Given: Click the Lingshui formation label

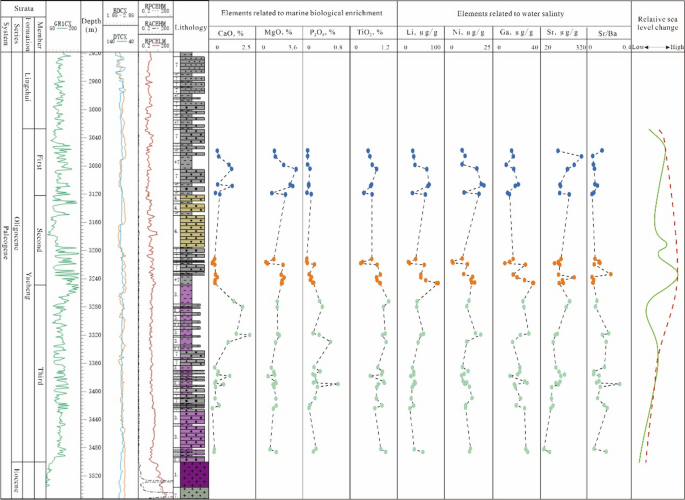Looking at the screenshot, I should tap(28, 87).
